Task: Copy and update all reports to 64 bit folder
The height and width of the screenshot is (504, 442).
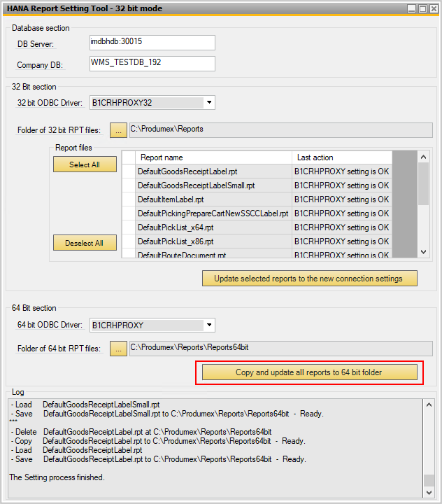Action: point(309,372)
